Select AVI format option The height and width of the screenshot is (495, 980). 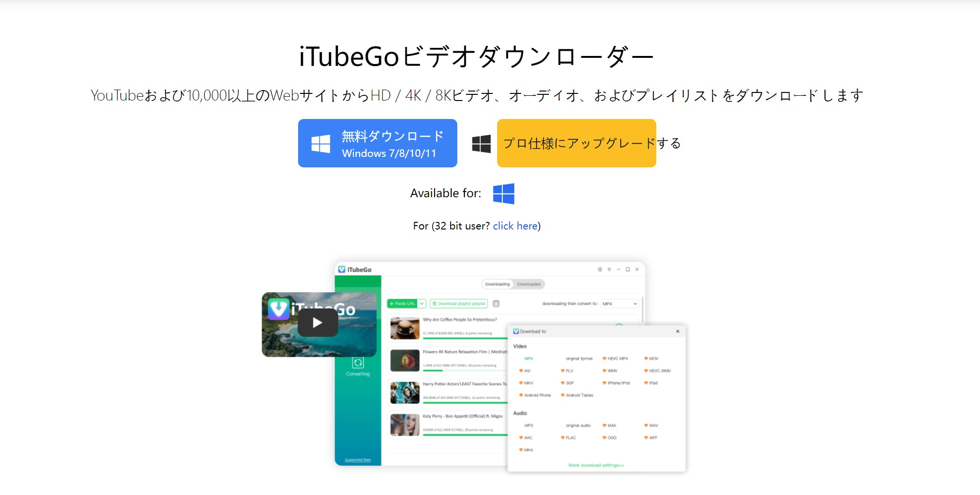[525, 371]
